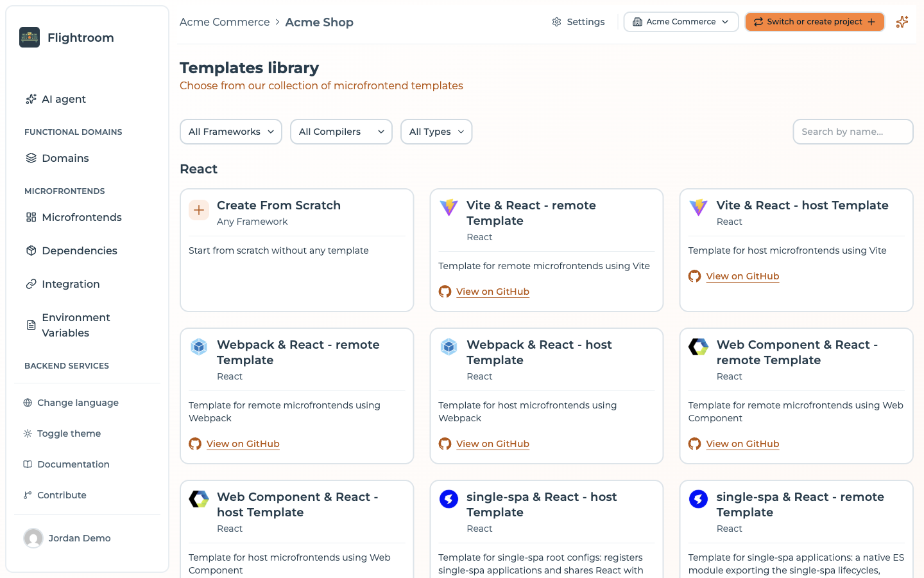Click the Integration link icon in sidebar
Image resolution: width=924 pixels, height=578 pixels.
point(31,284)
